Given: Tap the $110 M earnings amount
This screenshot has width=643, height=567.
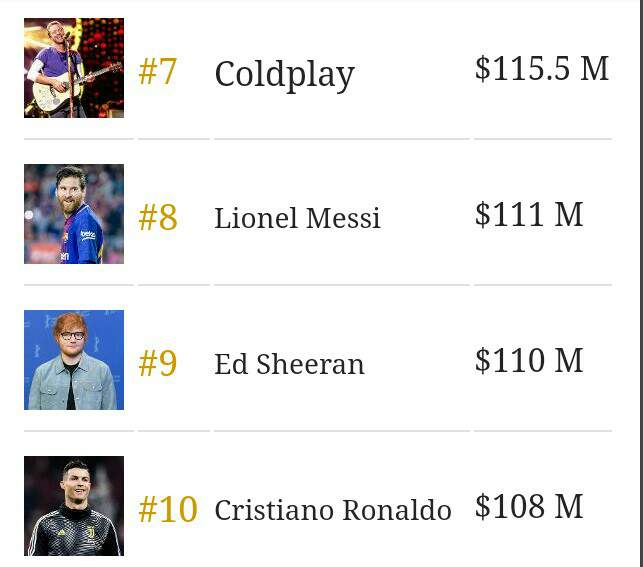Looking at the screenshot, I should pos(529,360).
